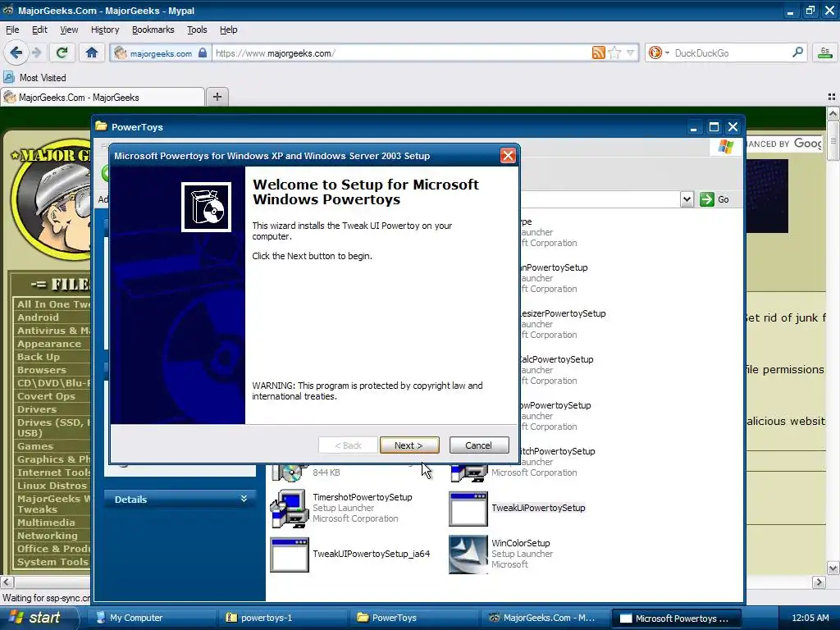Viewport: 840px width, 630px height.
Task: Open the Games category link
Action: [x=34, y=446]
